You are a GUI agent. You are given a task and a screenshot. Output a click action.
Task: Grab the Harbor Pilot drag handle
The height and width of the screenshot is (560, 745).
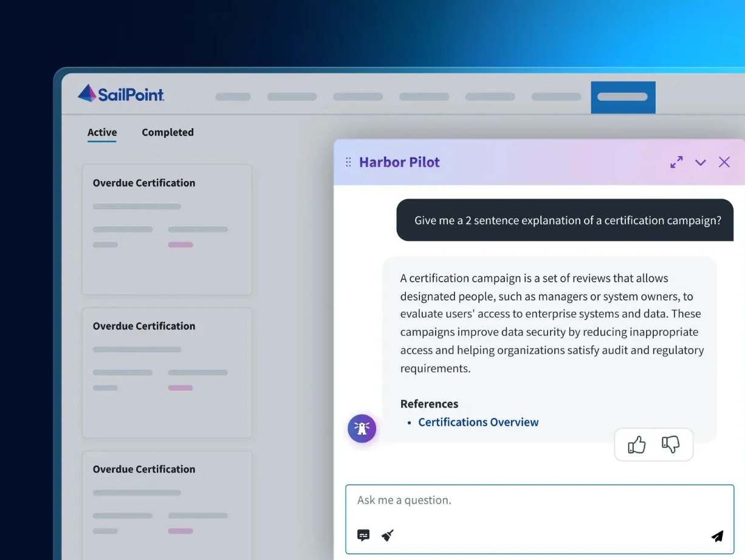(x=348, y=162)
